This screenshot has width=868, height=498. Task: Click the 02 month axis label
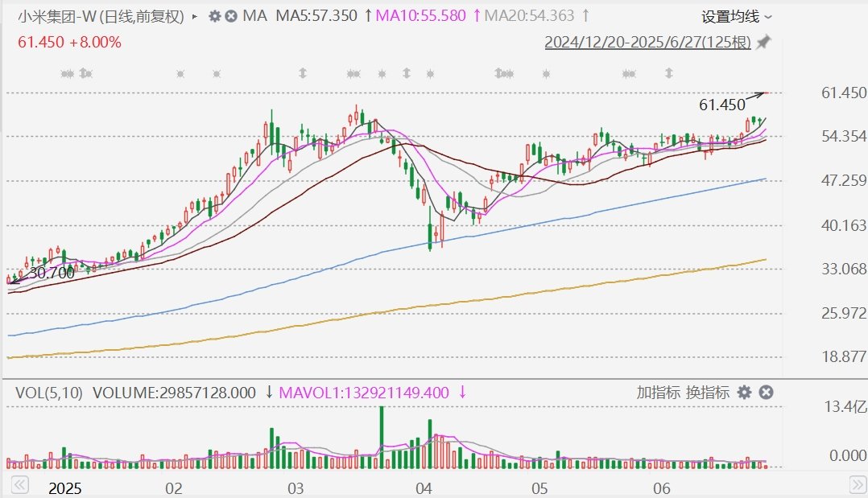(174, 488)
